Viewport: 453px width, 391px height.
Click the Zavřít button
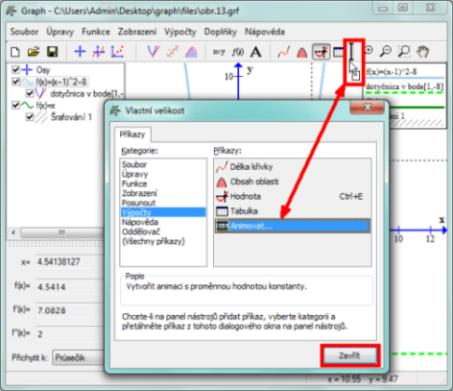(x=350, y=356)
